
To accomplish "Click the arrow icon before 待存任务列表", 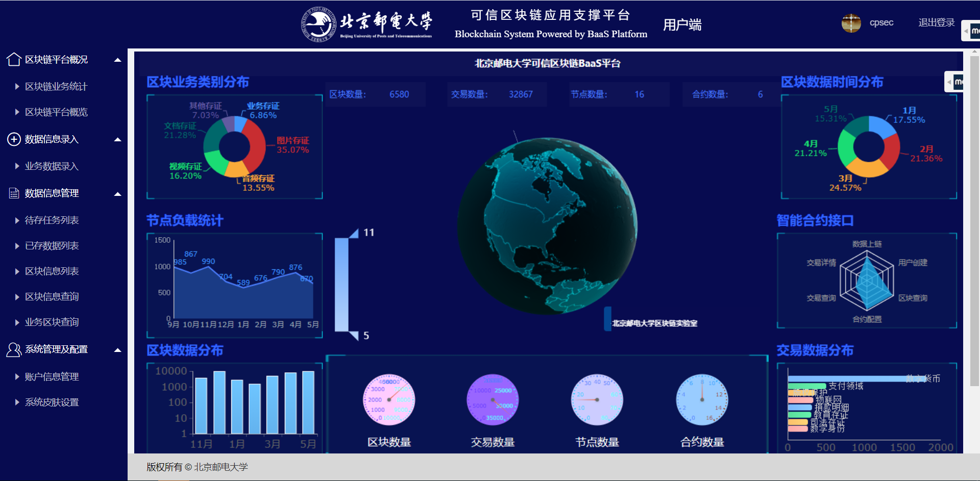I will click(x=17, y=220).
